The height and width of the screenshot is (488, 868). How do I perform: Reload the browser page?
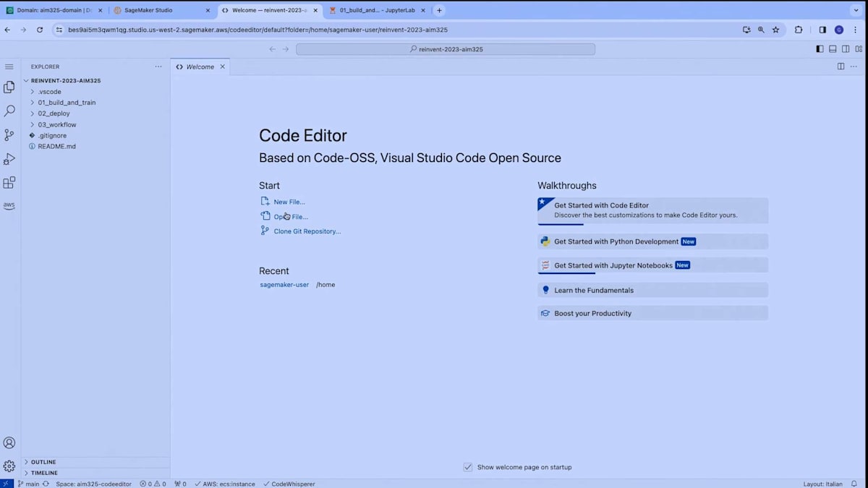pyautogui.click(x=39, y=30)
